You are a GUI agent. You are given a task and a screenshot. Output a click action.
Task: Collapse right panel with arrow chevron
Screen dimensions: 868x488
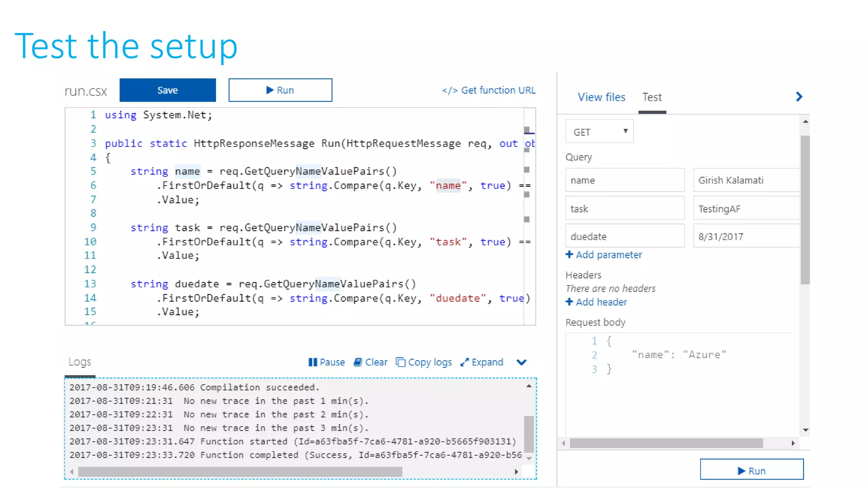[799, 97]
